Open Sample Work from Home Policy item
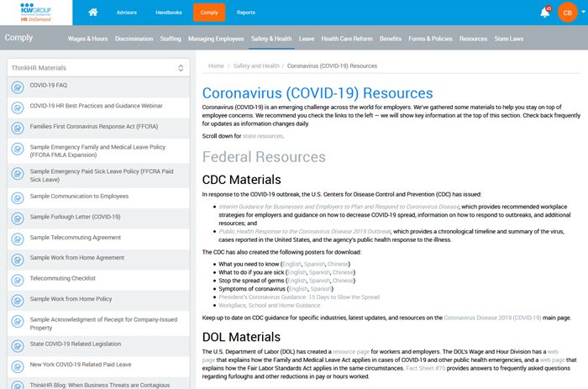This screenshot has height=389, width=588. pos(98,301)
